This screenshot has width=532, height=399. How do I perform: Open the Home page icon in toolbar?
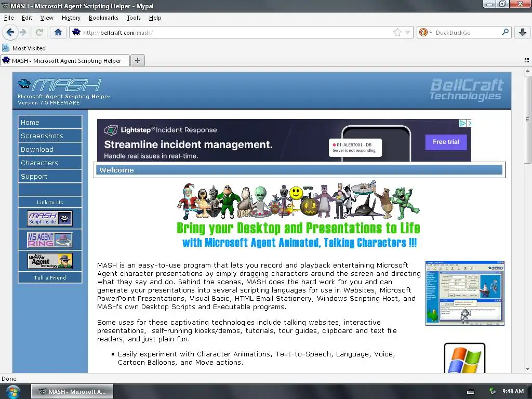pos(58,32)
